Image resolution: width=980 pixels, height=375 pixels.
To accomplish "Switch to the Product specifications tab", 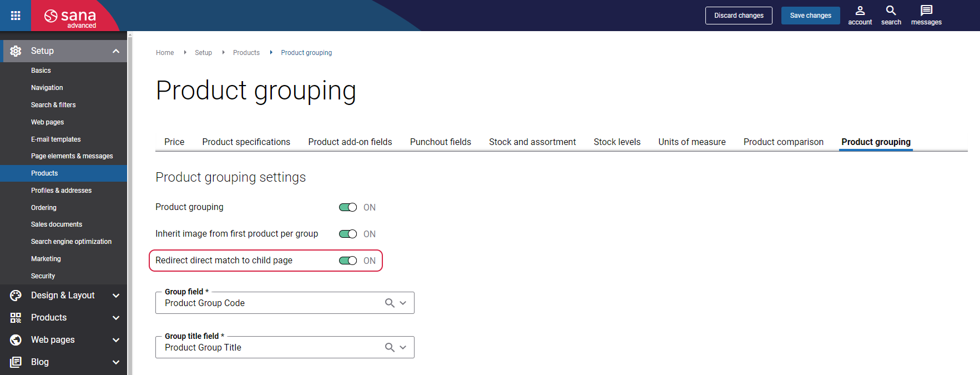I will pyautogui.click(x=246, y=142).
